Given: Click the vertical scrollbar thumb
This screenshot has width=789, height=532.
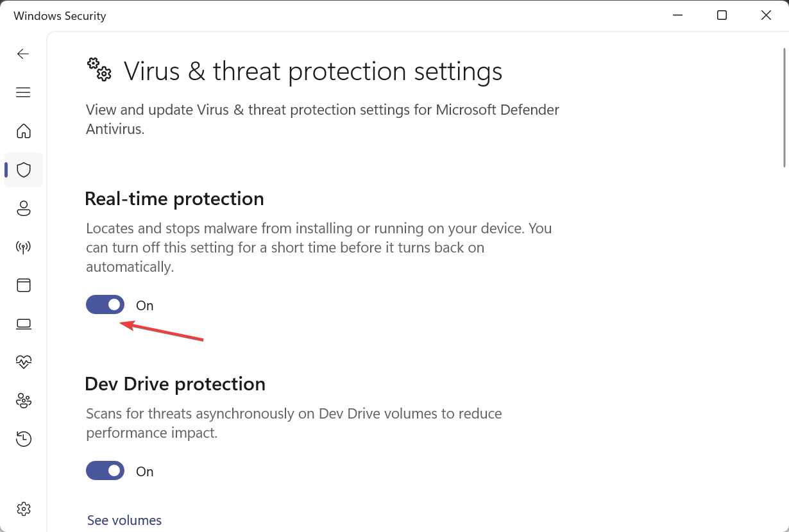Looking at the screenshot, I should click(x=785, y=108).
